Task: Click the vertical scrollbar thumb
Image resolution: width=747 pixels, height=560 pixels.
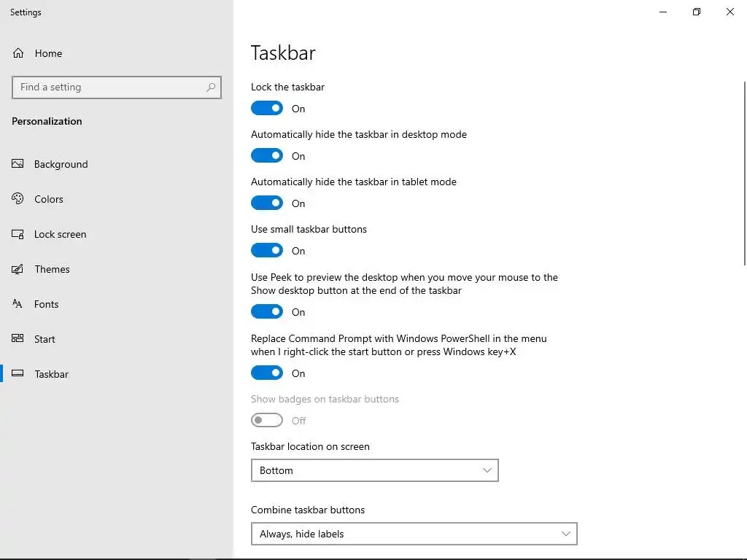Action: pyautogui.click(x=744, y=172)
